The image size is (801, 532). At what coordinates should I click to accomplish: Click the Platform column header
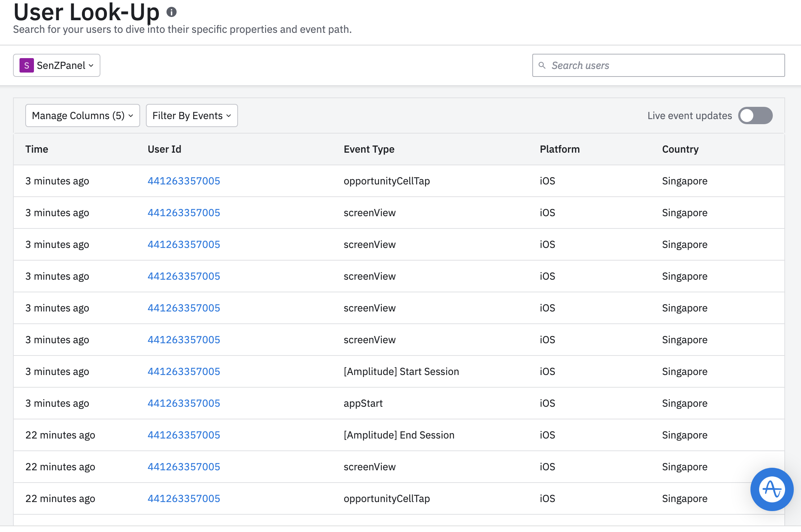click(x=559, y=149)
